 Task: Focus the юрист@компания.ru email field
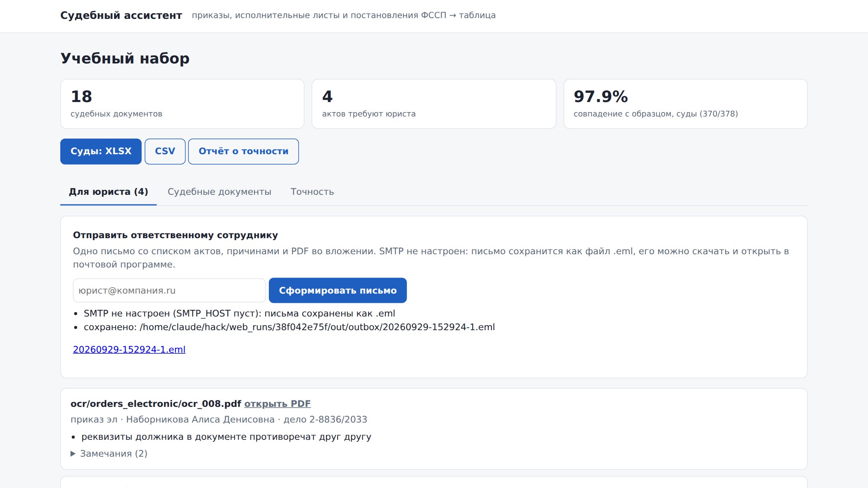point(169,290)
